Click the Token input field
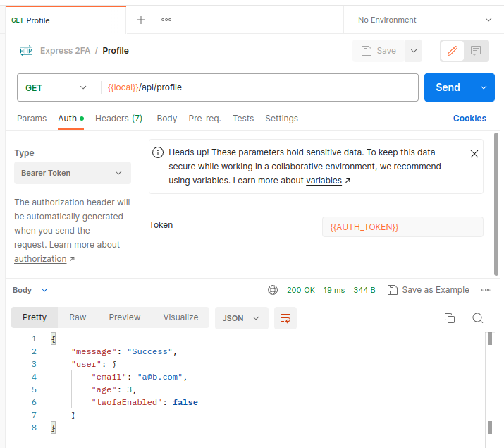The image size is (504, 448). 402,227
